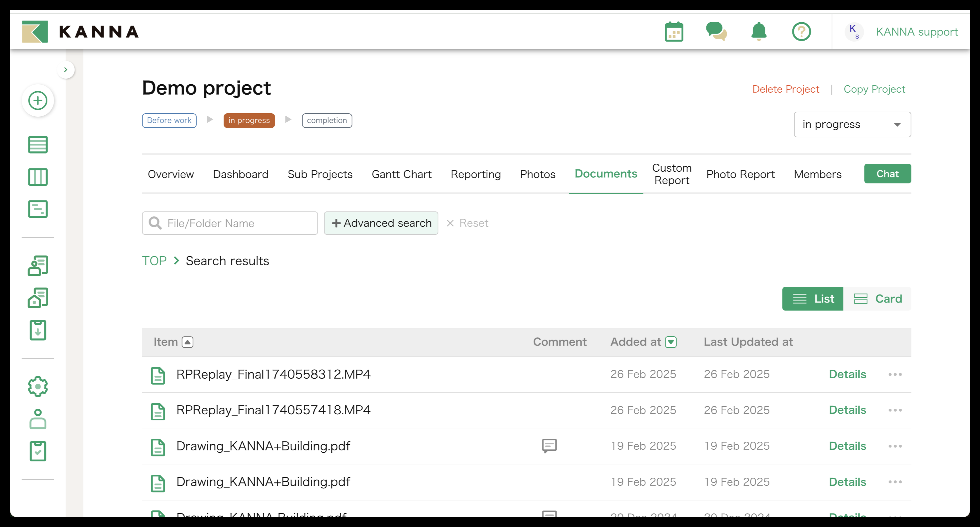Click the notifications bell icon
Screen dimensions: 980x527
click(758, 32)
